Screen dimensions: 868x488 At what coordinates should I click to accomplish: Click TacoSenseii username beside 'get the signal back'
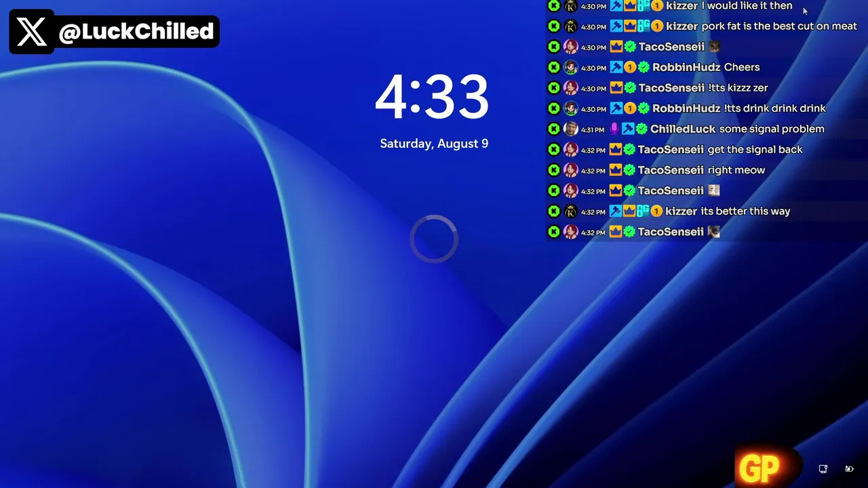tap(671, 149)
